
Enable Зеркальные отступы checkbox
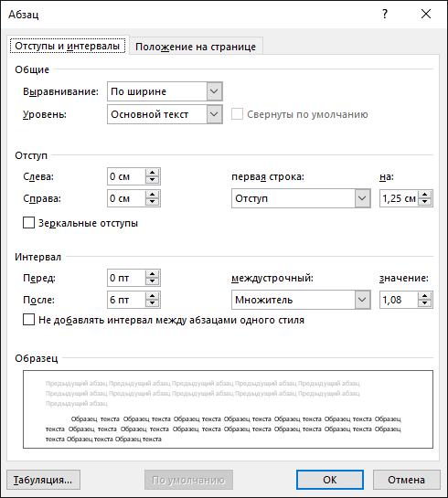pyautogui.click(x=28, y=223)
